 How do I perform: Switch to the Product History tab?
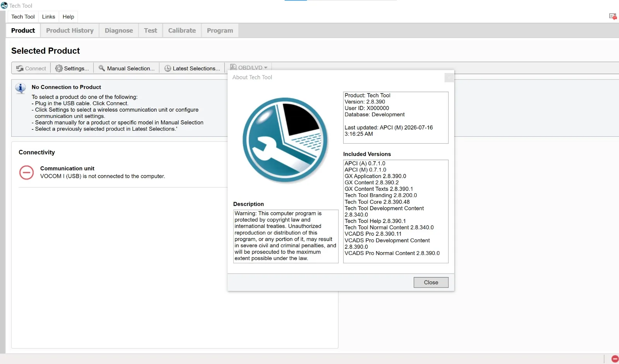click(x=70, y=31)
